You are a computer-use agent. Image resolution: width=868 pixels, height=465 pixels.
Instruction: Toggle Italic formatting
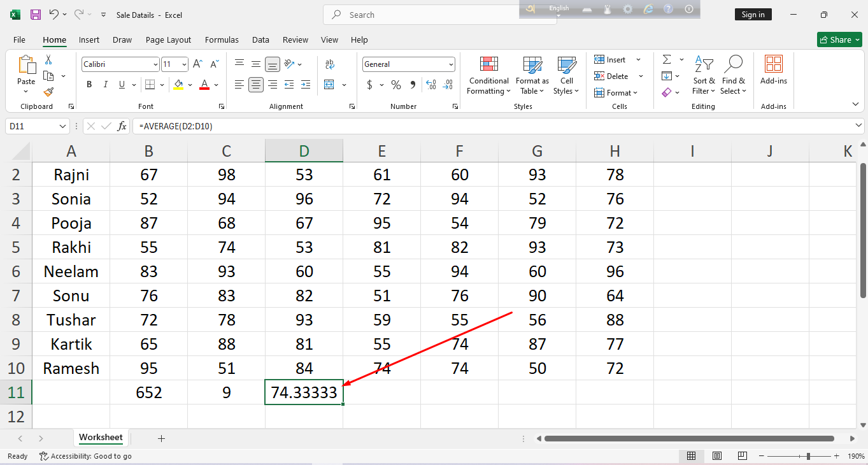click(x=105, y=85)
